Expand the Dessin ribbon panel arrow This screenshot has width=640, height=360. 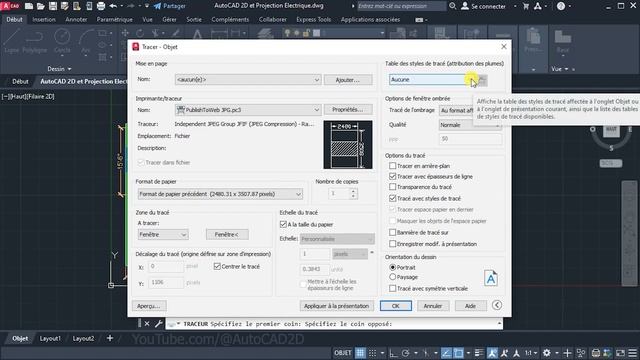point(69,69)
